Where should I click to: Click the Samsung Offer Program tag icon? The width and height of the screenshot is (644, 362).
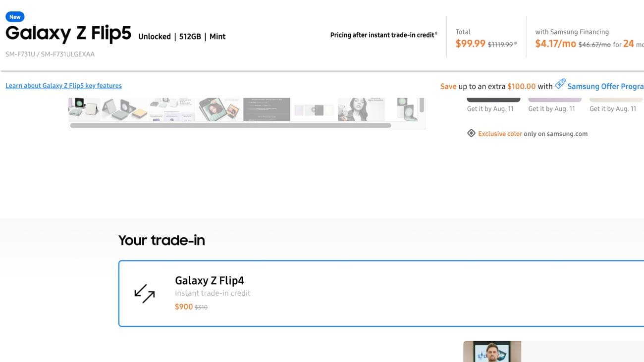coord(560,84)
